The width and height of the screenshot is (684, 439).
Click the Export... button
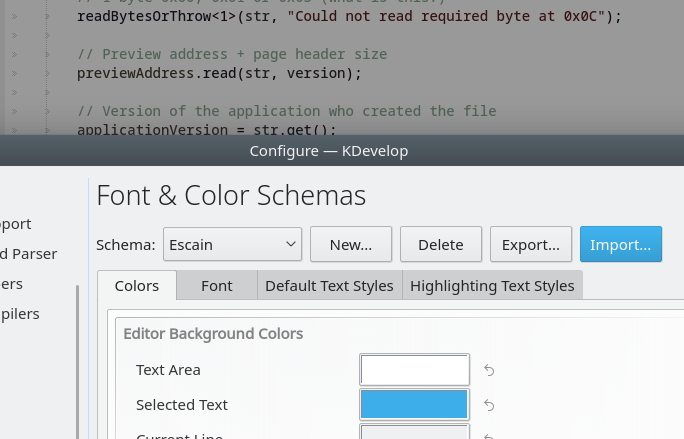click(530, 244)
